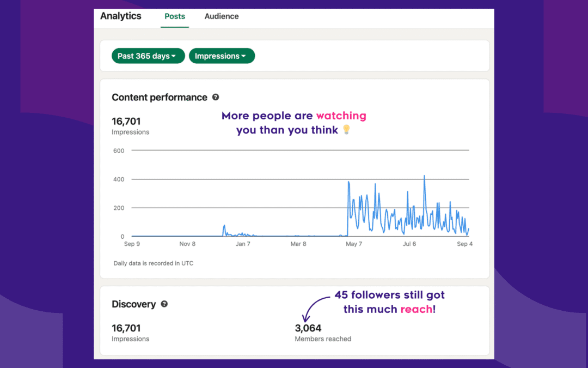Click the 400 y-axis label
This screenshot has height=368, width=588.
(x=119, y=179)
